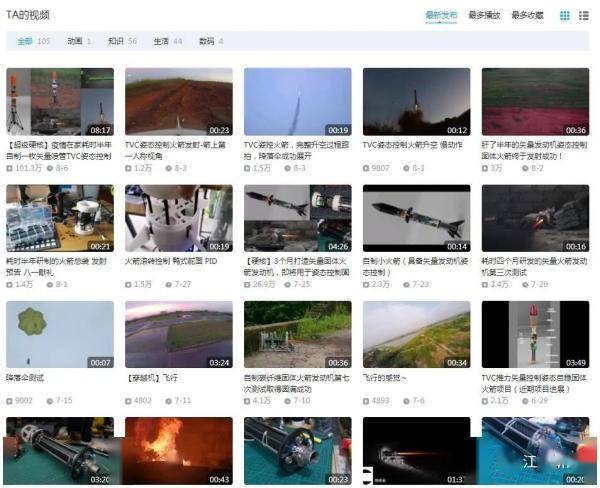Screen dimensions: 600x488
Task: Select the 全部 105 category filter
Action: tap(34, 41)
